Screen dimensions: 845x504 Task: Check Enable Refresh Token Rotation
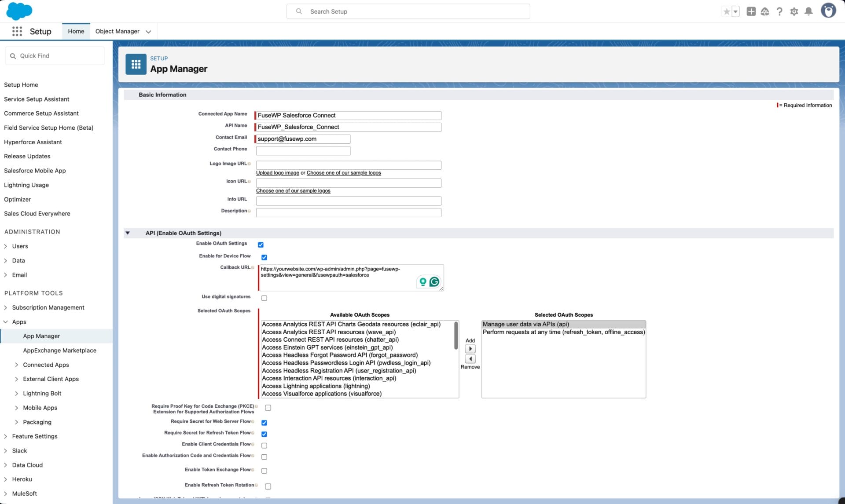point(268,486)
